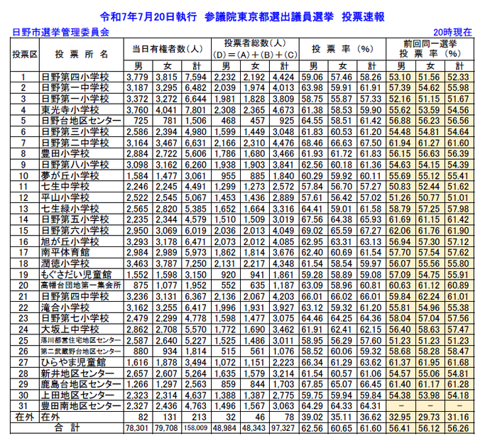Image resolution: width=490 pixels, height=448 pixels.
Task: Click turnout 67.50 for 日野第二中学校
Action: click(371, 143)
